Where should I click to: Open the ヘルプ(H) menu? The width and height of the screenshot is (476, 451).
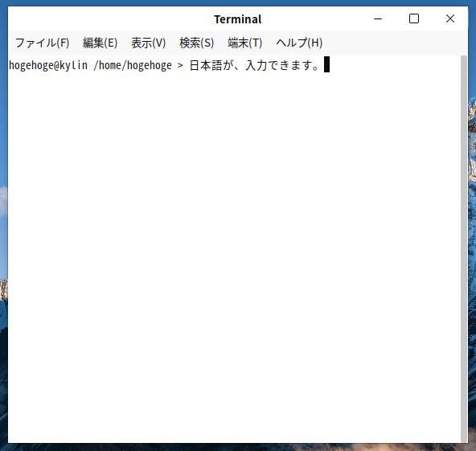click(x=299, y=43)
